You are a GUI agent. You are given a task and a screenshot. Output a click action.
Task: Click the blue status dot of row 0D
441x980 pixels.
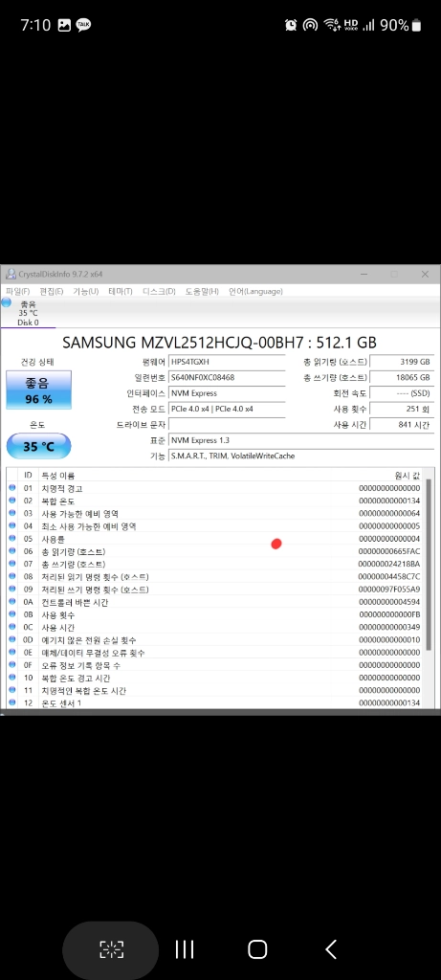12,640
